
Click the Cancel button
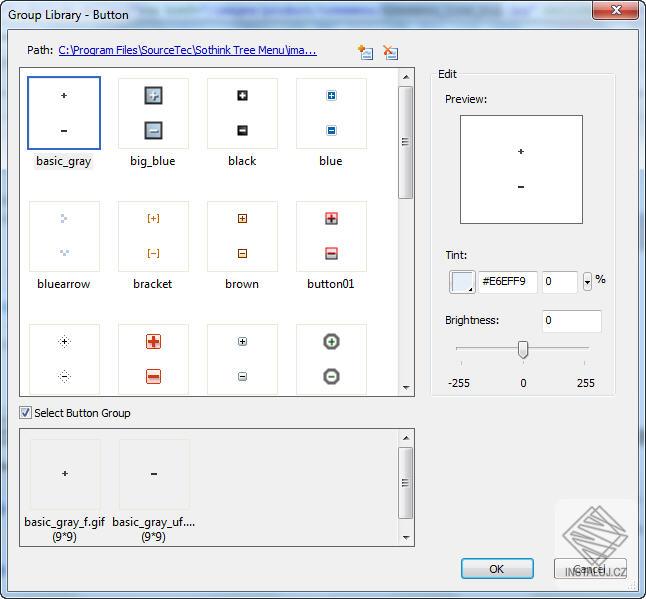(590, 569)
